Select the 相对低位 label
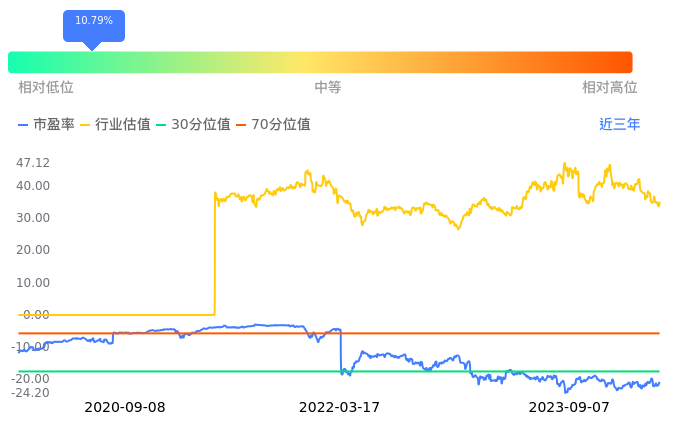This screenshot has height=442, width=686. pyautogui.click(x=46, y=88)
